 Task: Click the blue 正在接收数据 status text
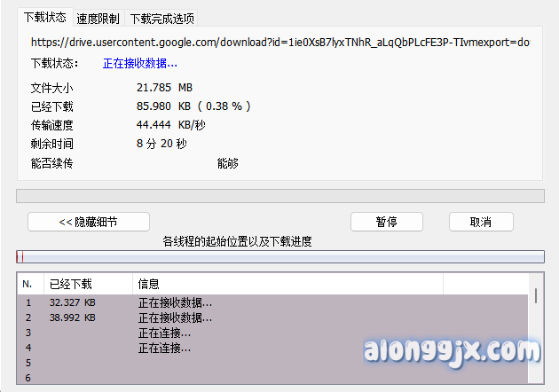pos(140,63)
